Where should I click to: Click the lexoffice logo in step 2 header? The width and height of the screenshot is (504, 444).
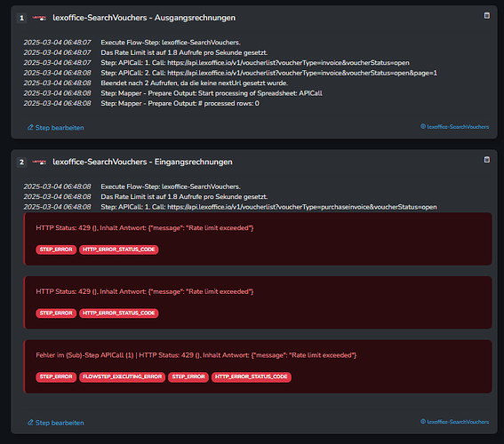(x=39, y=163)
